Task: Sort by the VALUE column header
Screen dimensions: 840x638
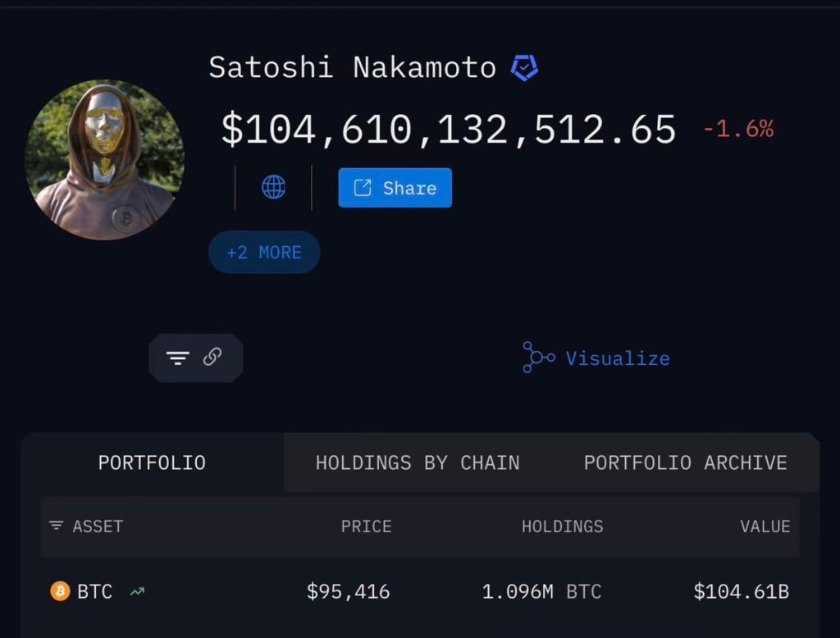Action: tap(765, 526)
